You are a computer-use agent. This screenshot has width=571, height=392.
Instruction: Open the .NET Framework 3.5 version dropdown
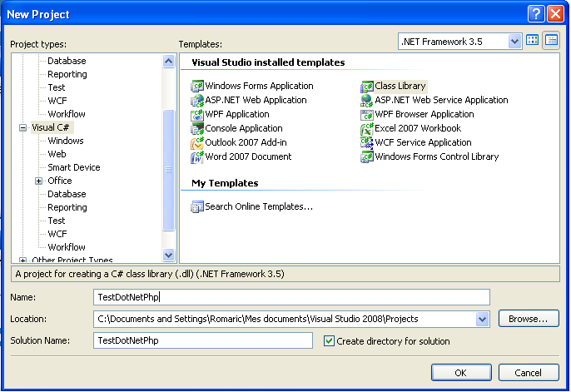click(x=514, y=41)
